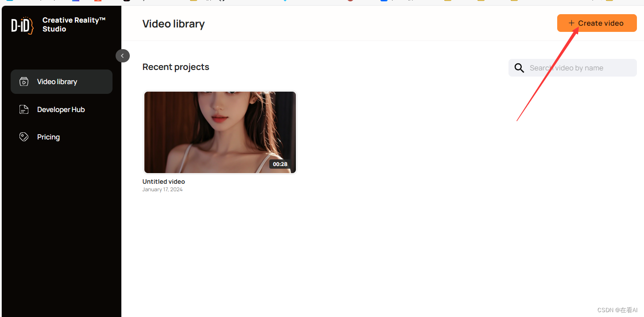The height and width of the screenshot is (317, 644).
Task: Click the 00:28 duration badge
Action: click(x=280, y=164)
